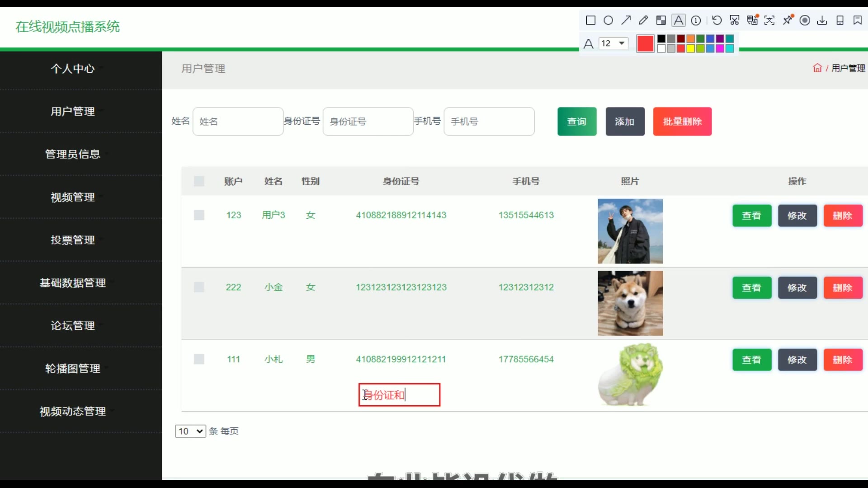Pick the yellow color swatch
The height and width of the screenshot is (488, 868).
point(691,49)
